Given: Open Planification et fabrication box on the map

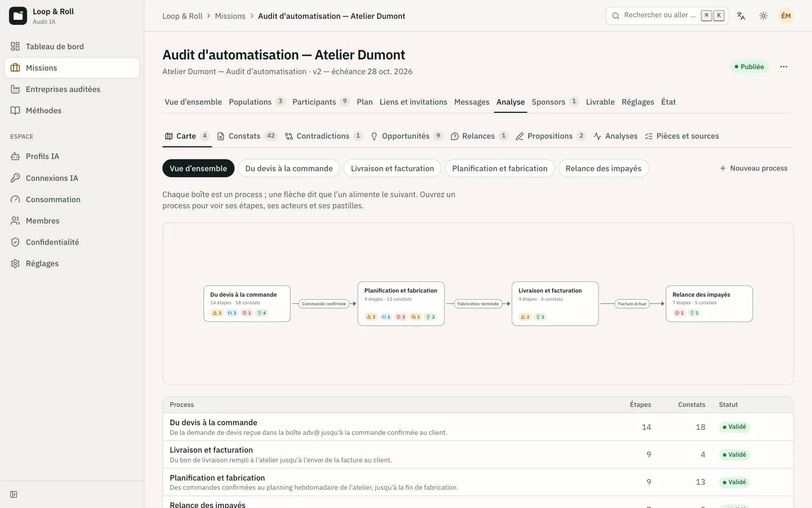Looking at the screenshot, I should coord(401,304).
